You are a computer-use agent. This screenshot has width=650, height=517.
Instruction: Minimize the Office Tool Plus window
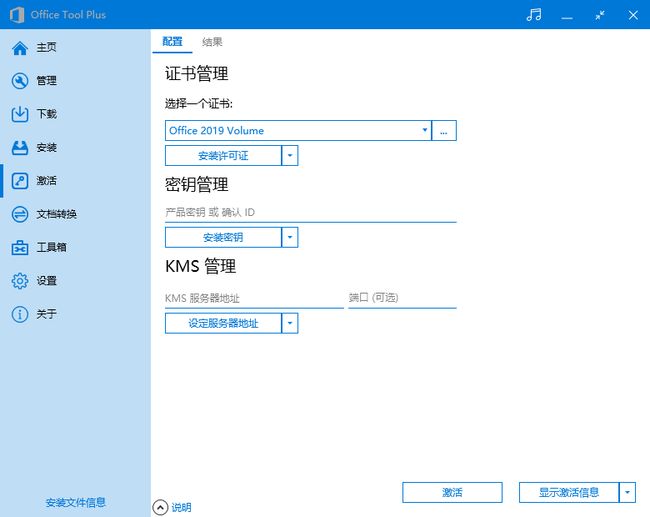click(567, 17)
